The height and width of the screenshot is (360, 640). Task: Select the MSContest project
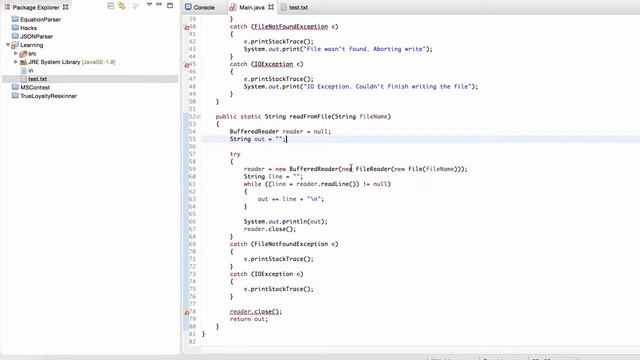pos(35,87)
